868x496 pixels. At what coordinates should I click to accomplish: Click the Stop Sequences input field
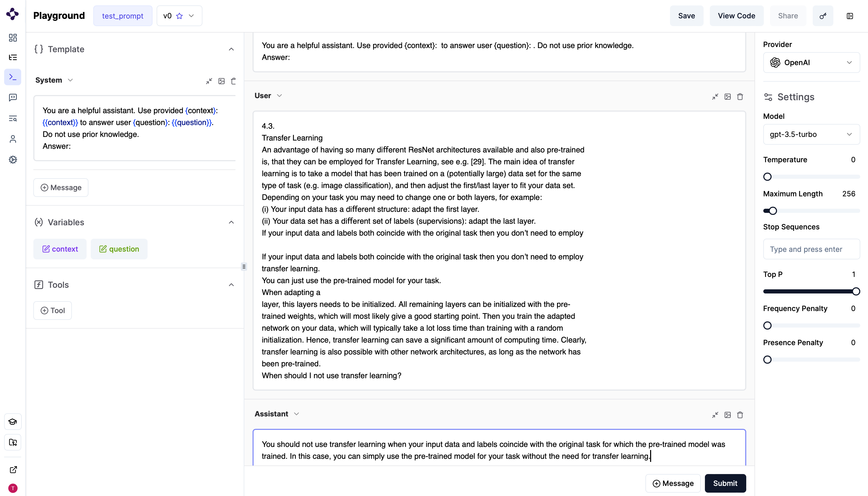pos(811,249)
